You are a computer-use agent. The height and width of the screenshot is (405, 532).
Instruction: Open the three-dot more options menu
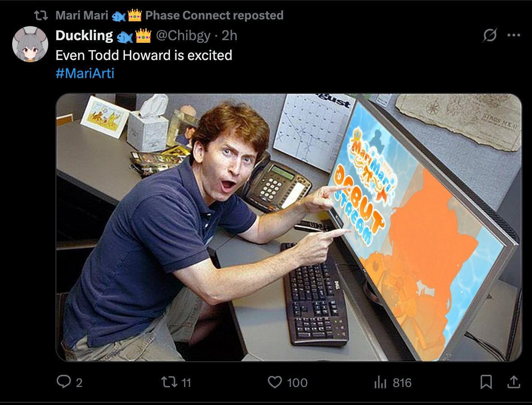coord(514,35)
